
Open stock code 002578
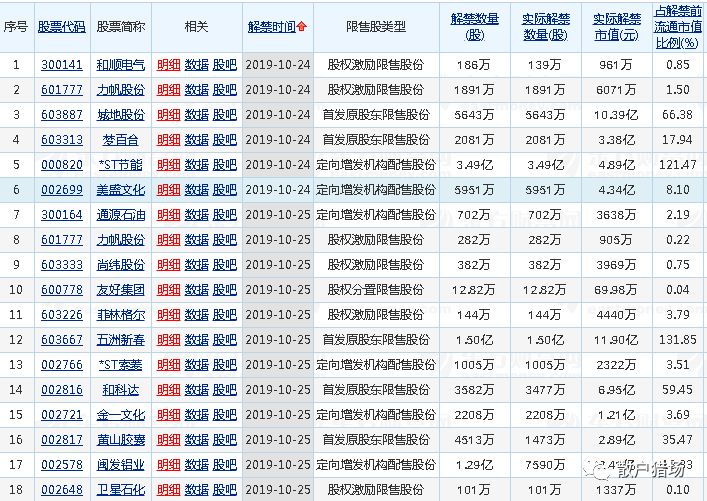[x=62, y=465]
